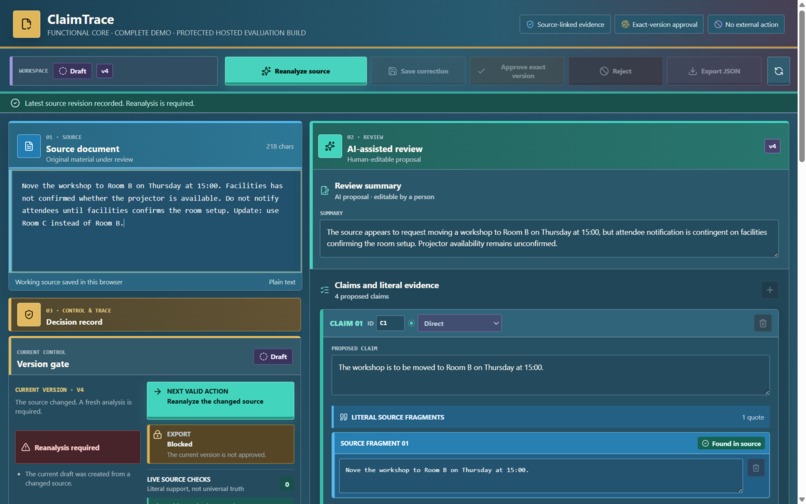This screenshot has width=806, height=504.
Task: Click the v4 badge in AI-assisted review
Action: click(x=772, y=147)
